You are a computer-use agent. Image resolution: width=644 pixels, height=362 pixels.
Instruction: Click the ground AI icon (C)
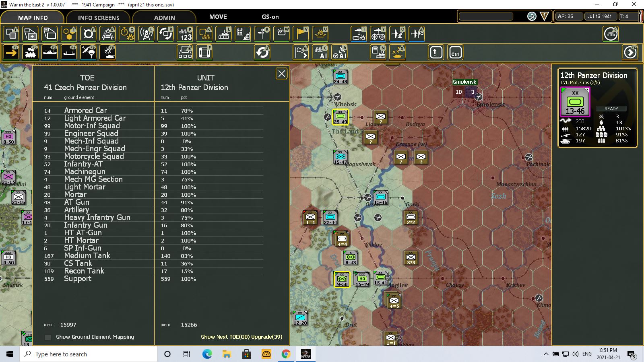pyautogui.click(x=320, y=52)
